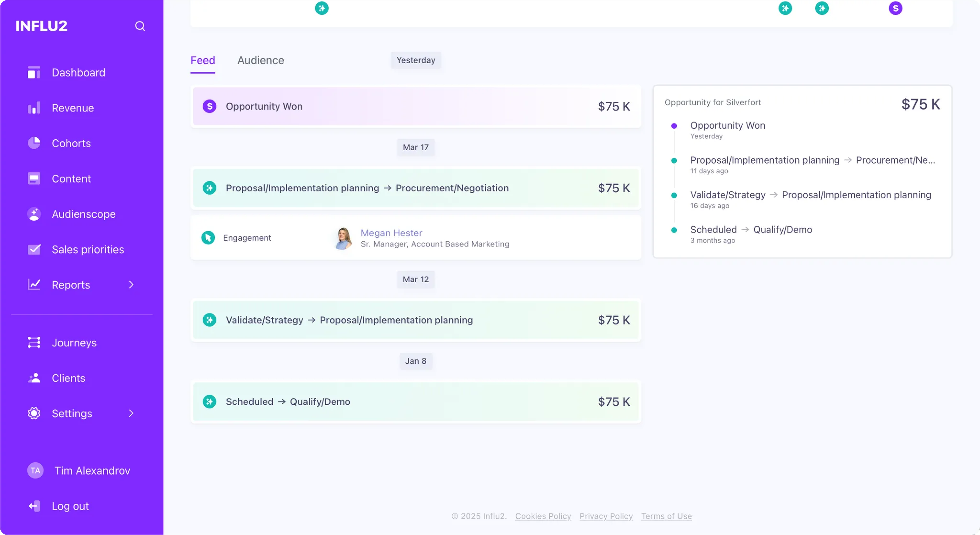Click the teal icon on Procurement/Negotiation card
The width and height of the screenshot is (980, 535).
click(x=210, y=188)
